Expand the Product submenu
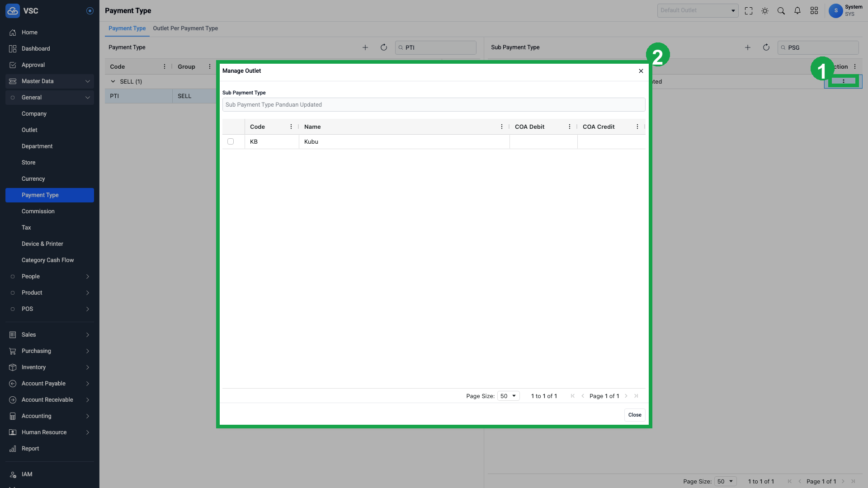Viewport: 868px width, 488px height. pos(50,293)
